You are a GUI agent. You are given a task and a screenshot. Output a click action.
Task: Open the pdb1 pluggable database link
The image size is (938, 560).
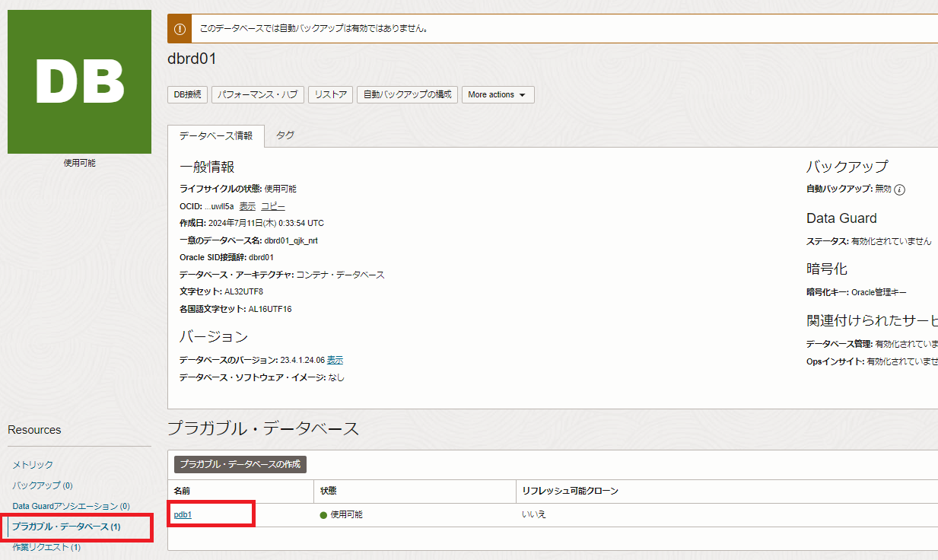[183, 514]
